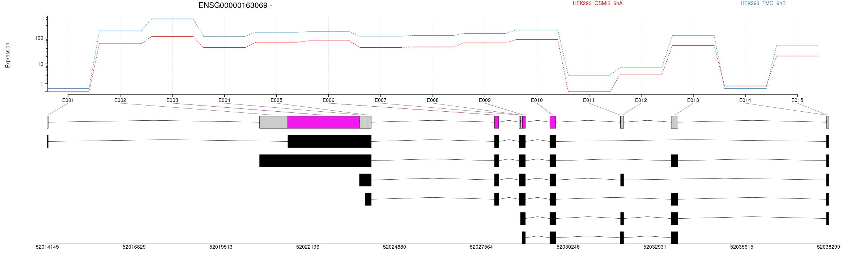Click genomic coordinate 52035615

742,247
